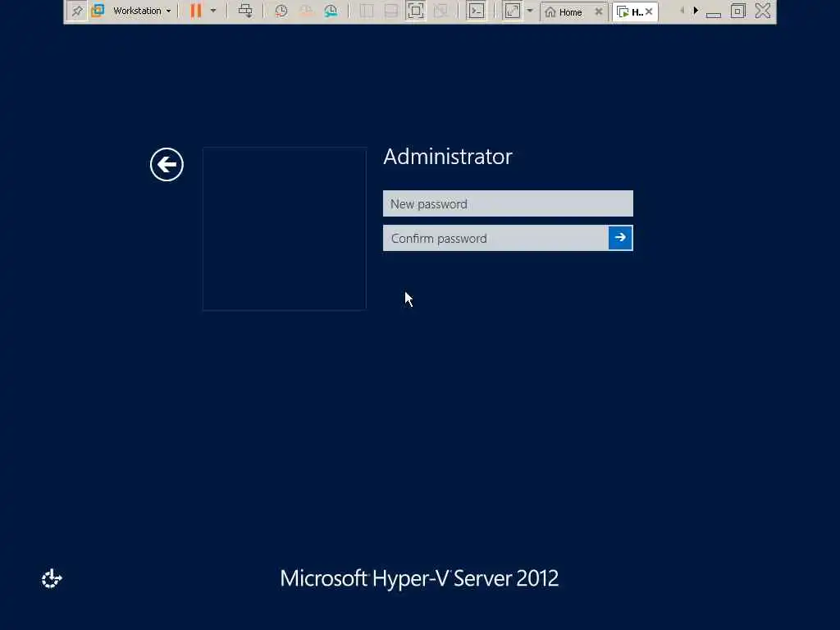The height and width of the screenshot is (630, 840).
Task: Close the Hyper-V VM tab
Action: 650,11
